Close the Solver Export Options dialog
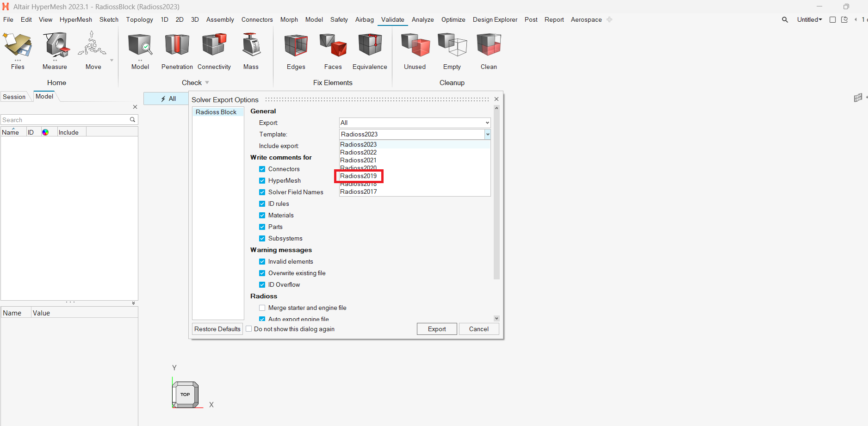868x426 pixels. coord(496,99)
